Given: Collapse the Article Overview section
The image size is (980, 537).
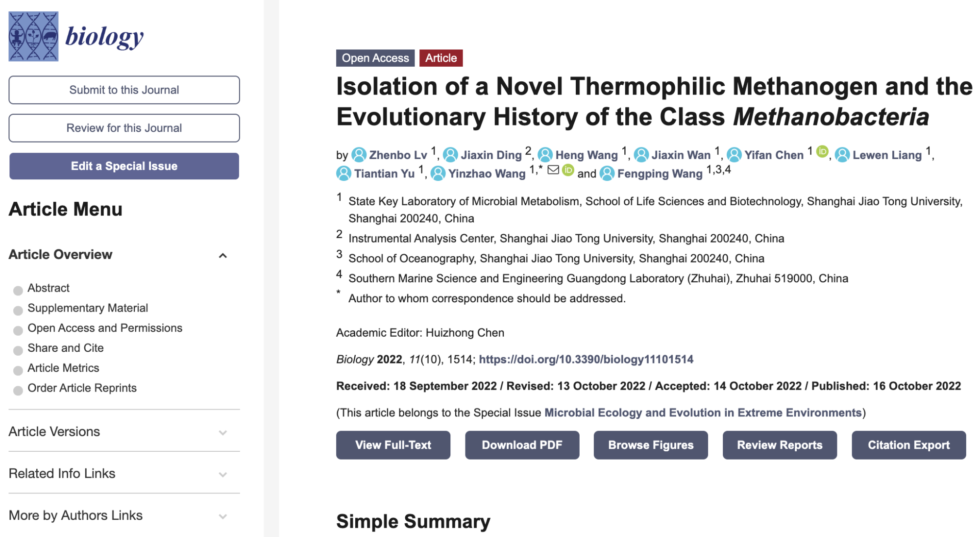Looking at the screenshot, I should pyautogui.click(x=222, y=255).
